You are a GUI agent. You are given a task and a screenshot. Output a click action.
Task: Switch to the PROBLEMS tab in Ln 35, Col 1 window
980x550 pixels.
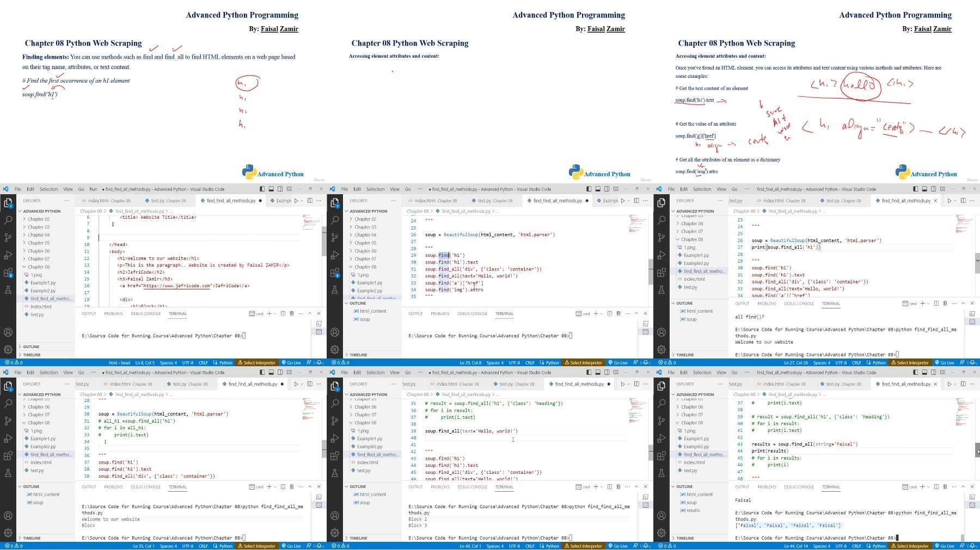pyautogui.click(x=113, y=487)
